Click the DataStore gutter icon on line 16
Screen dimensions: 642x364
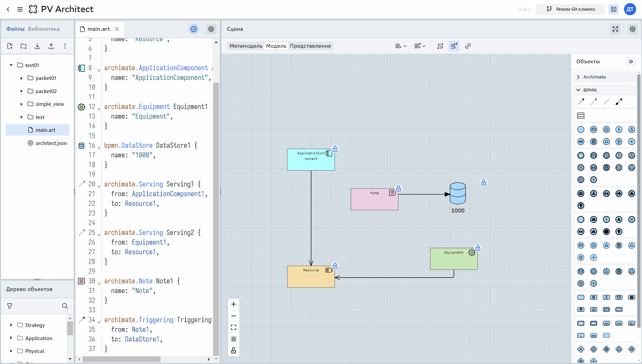click(x=81, y=146)
